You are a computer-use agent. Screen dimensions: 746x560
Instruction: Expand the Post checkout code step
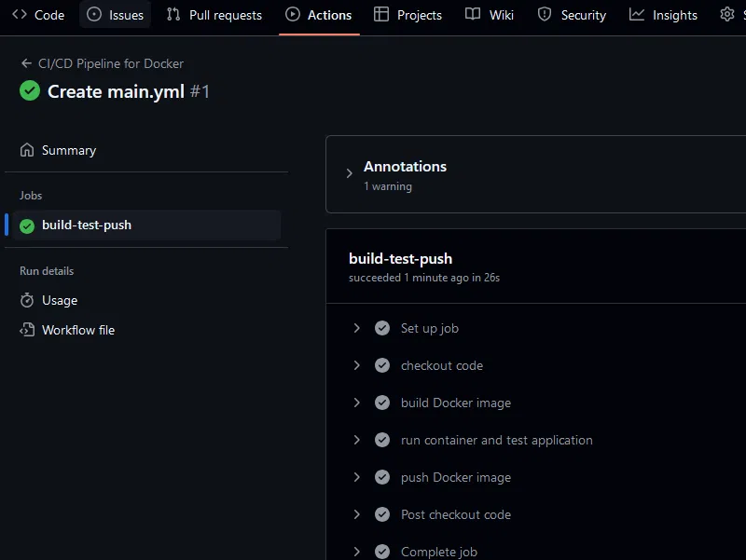pos(357,514)
